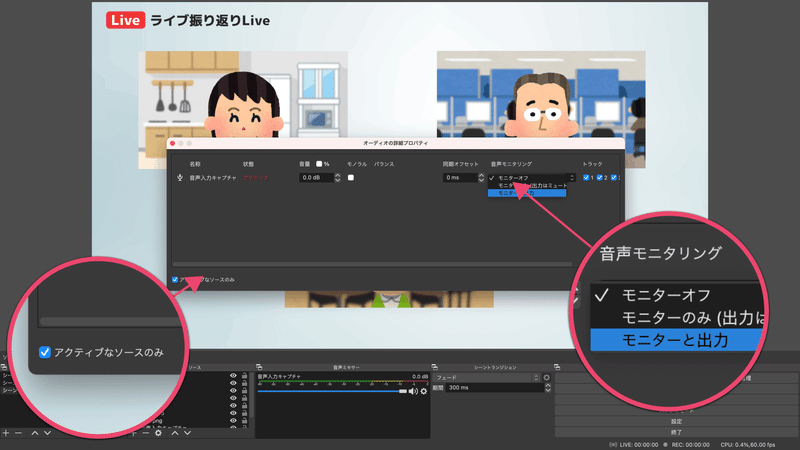Click the red アクティブ status text
This screenshot has height=450, width=800.
click(x=255, y=178)
